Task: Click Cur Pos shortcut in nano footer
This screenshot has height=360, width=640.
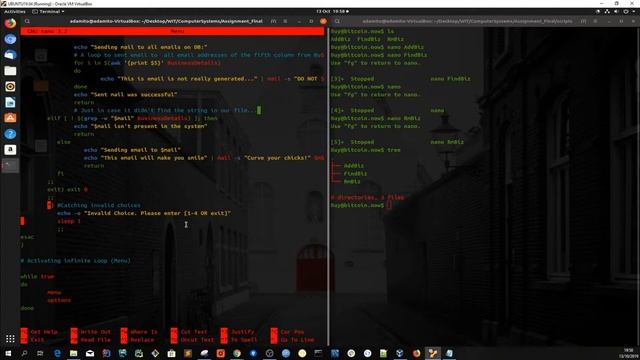Action: 288,332
